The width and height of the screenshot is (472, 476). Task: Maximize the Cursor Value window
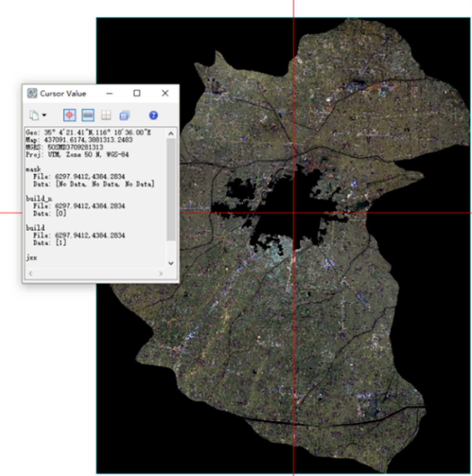137,94
